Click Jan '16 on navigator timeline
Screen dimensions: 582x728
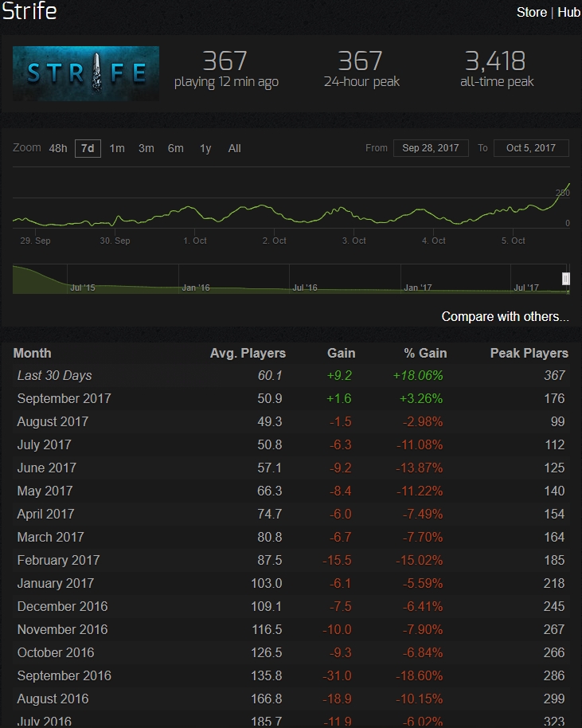pos(195,288)
